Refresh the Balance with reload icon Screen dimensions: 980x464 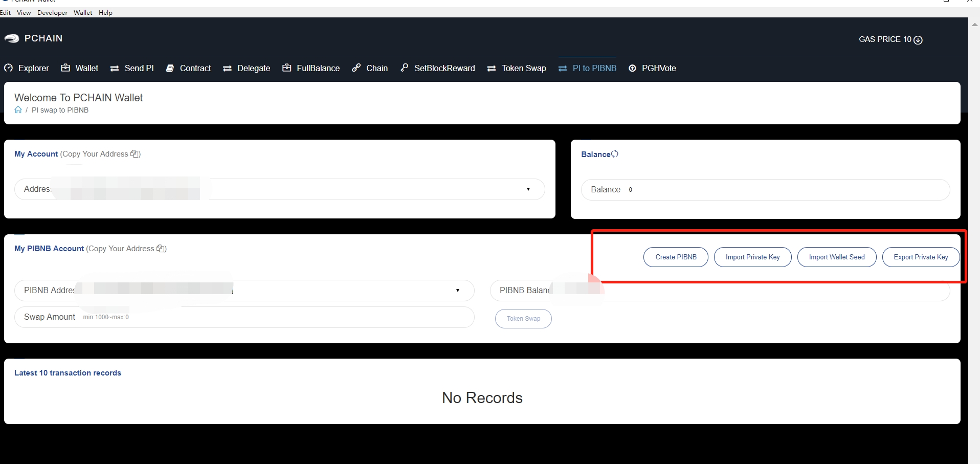(x=615, y=154)
